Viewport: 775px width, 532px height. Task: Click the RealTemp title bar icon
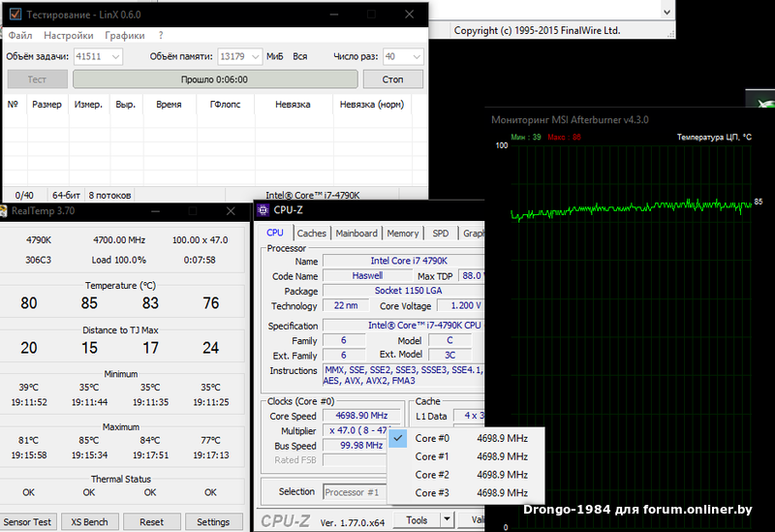coord(3,210)
